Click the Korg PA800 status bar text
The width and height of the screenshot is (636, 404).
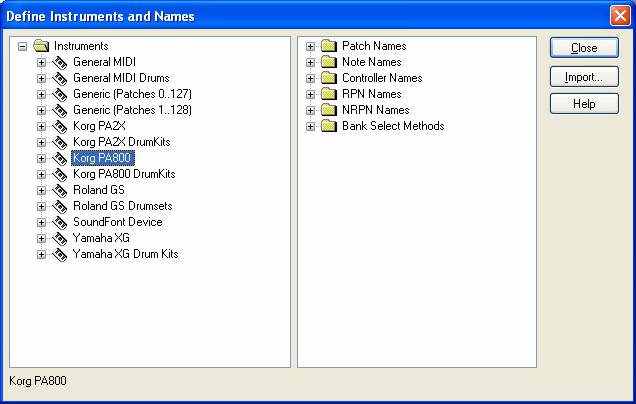pyautogui.click(x=38, y=381)
